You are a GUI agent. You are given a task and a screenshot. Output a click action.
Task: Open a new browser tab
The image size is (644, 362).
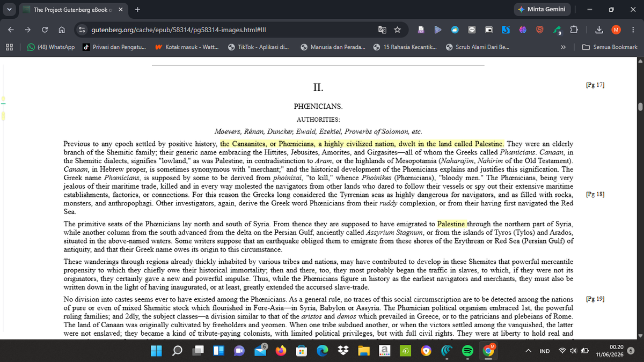point(138,10)
